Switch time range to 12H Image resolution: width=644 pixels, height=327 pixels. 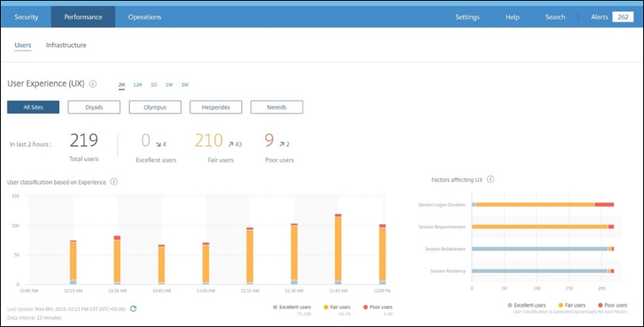click(x=138, y=84)
